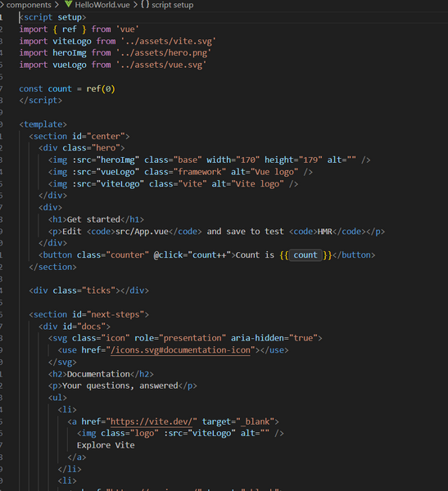Click the id="next-steps" attribute

tap(108, 314)
